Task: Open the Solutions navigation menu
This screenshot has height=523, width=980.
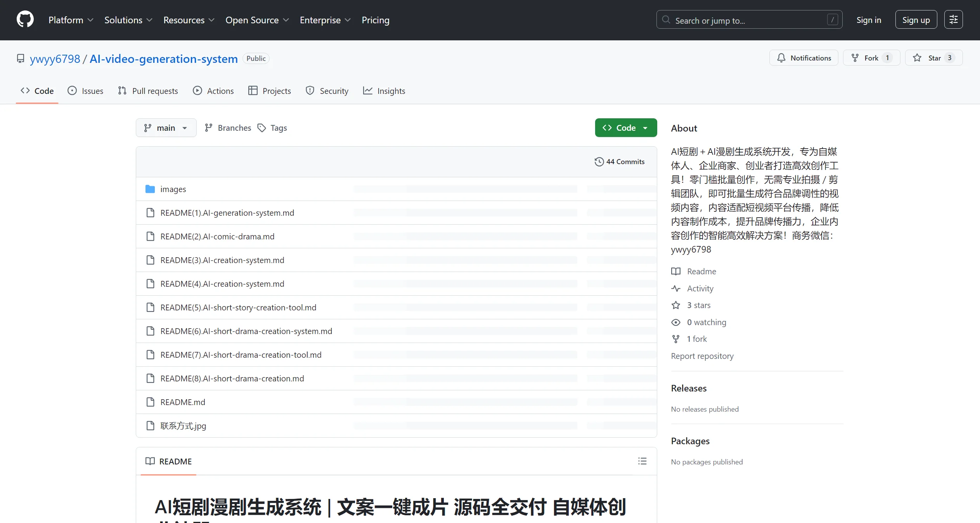Action: pyautogui.click(x=128, y=20)
